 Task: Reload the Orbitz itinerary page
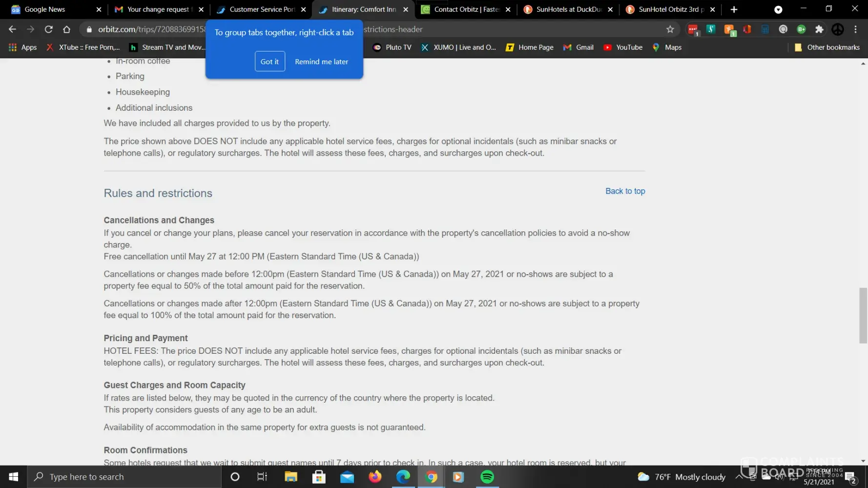(48, 29)
